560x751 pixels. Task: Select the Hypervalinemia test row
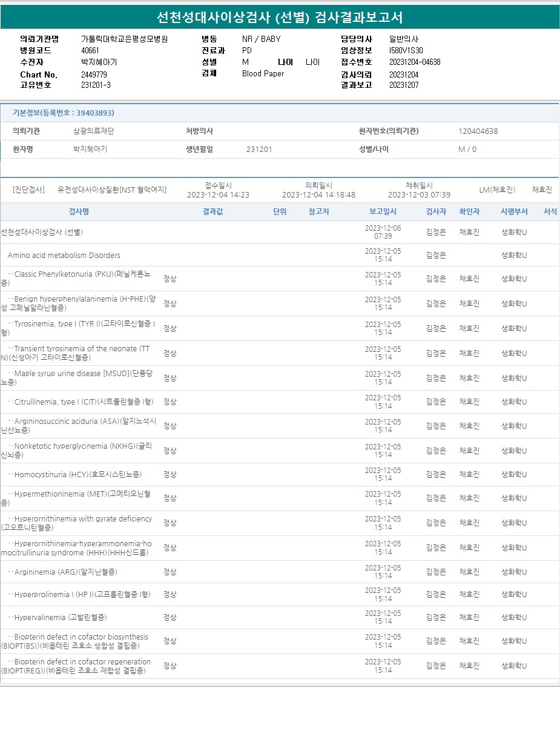[60, 617]
